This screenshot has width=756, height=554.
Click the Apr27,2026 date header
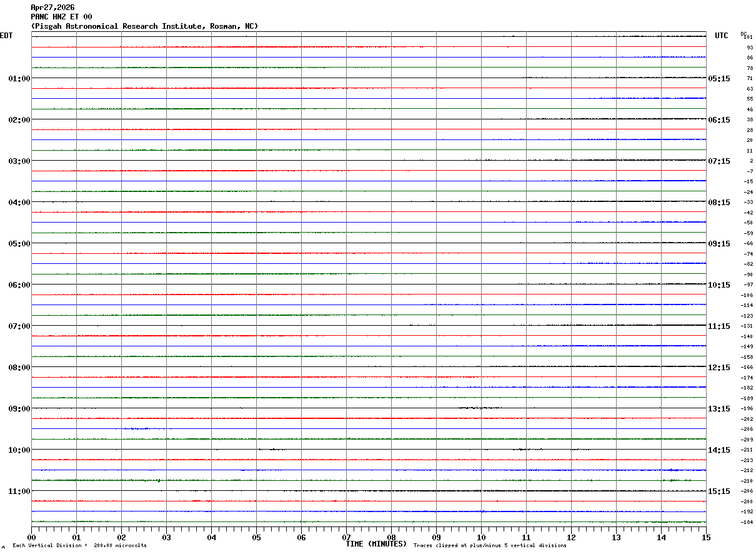pyautogui.click(x=52, y=8)
